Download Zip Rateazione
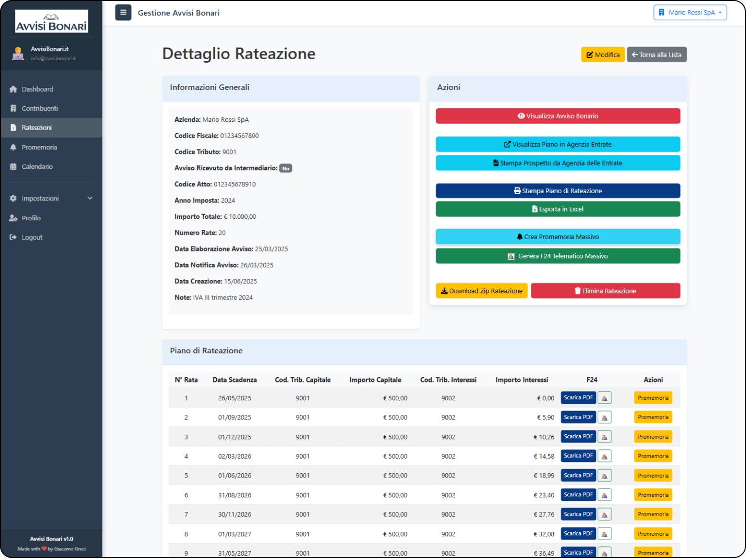Screen dimensions: 746x560 tap(481, 291)
